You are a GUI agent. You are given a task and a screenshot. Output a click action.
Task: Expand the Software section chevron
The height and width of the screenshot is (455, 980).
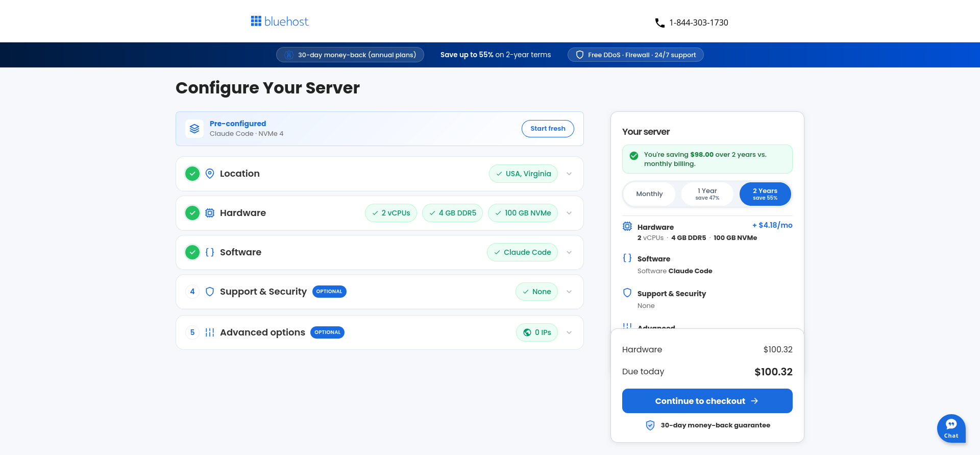[x=569, y=252]
